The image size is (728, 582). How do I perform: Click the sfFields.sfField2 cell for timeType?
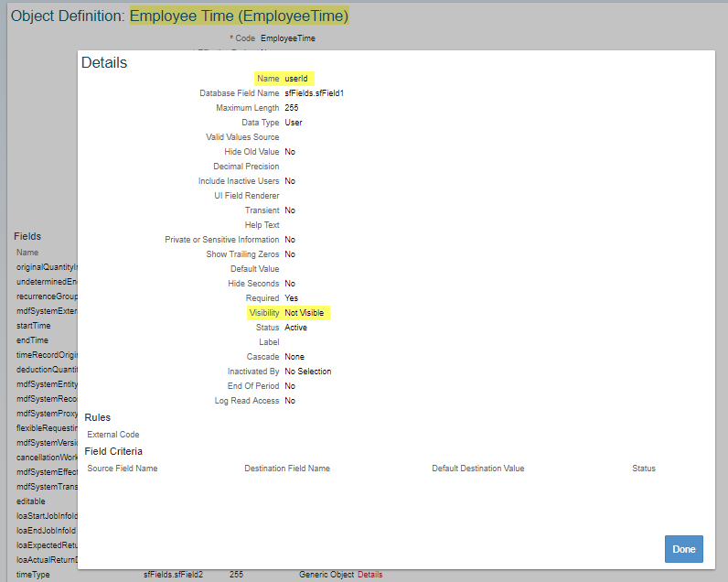tap(173, 575)
